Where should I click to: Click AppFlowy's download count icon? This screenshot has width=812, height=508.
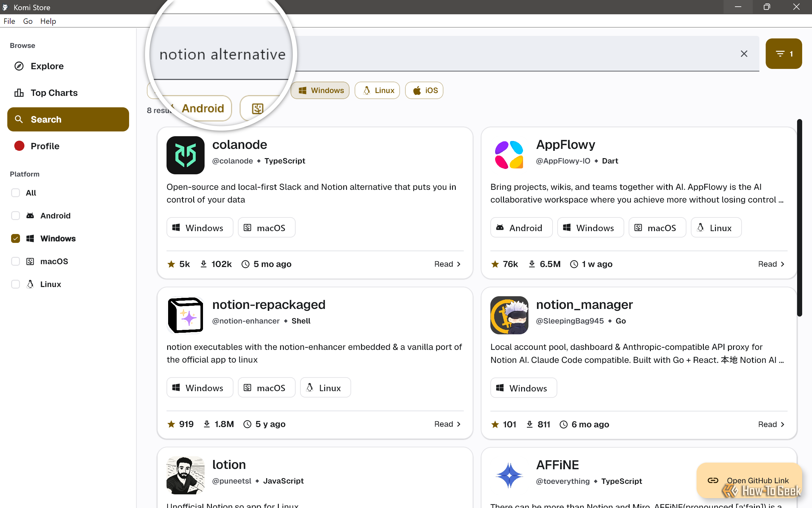(x=532, y=264)
